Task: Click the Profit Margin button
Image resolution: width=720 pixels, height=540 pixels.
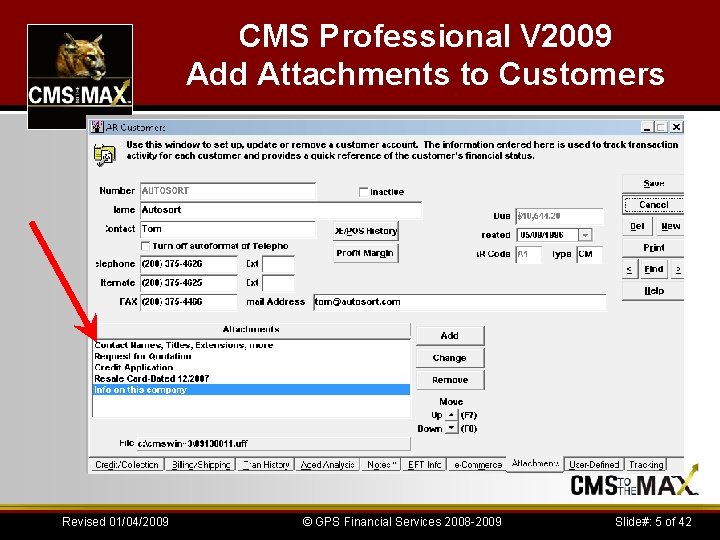Action: 366,253
